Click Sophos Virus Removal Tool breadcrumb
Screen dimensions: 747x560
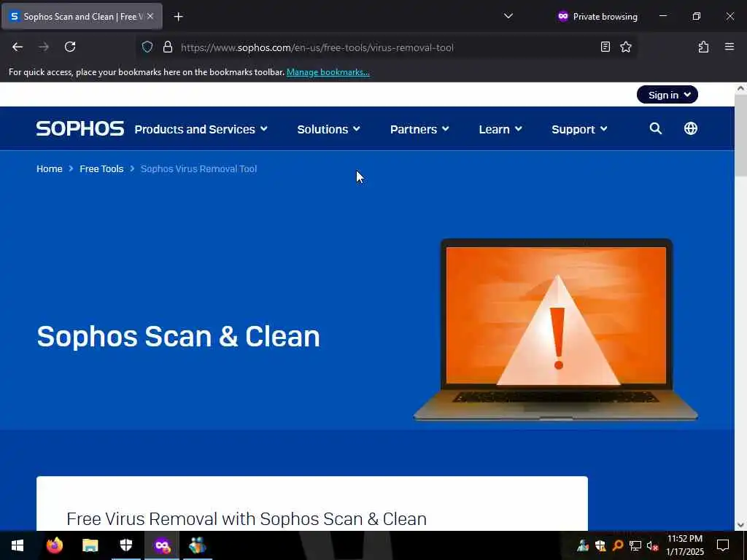[198, 169]
